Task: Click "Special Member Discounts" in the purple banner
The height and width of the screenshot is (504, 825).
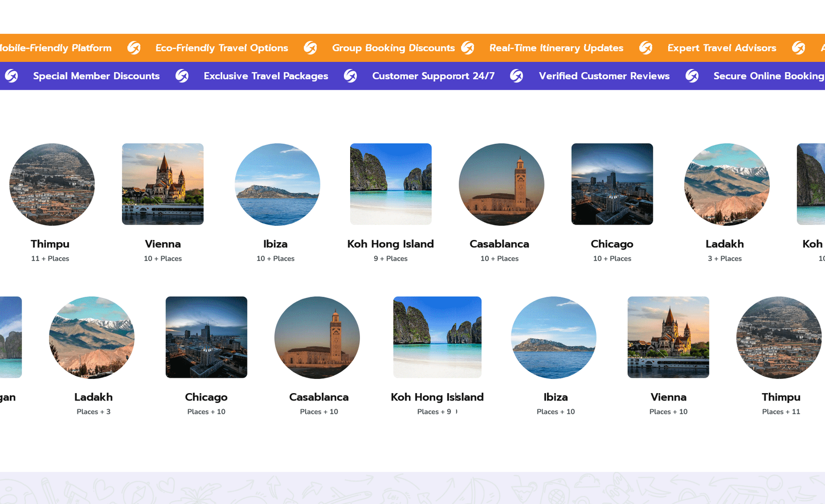Action: point(96,76)
